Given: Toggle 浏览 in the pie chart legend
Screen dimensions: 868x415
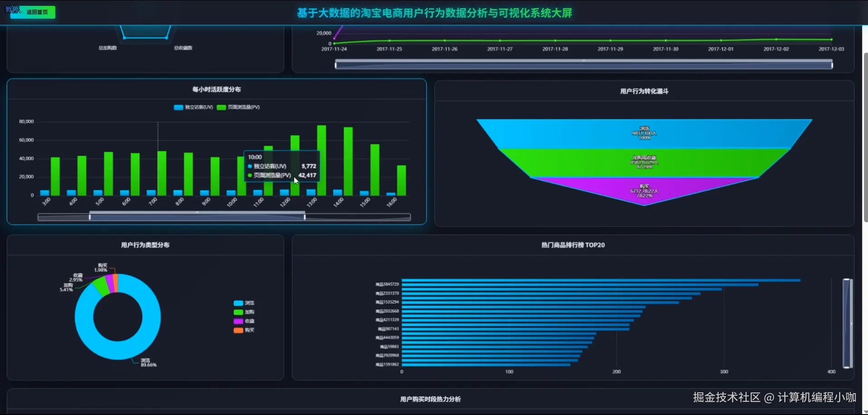Looking at the screenshot, I should [x=244, y=303].
